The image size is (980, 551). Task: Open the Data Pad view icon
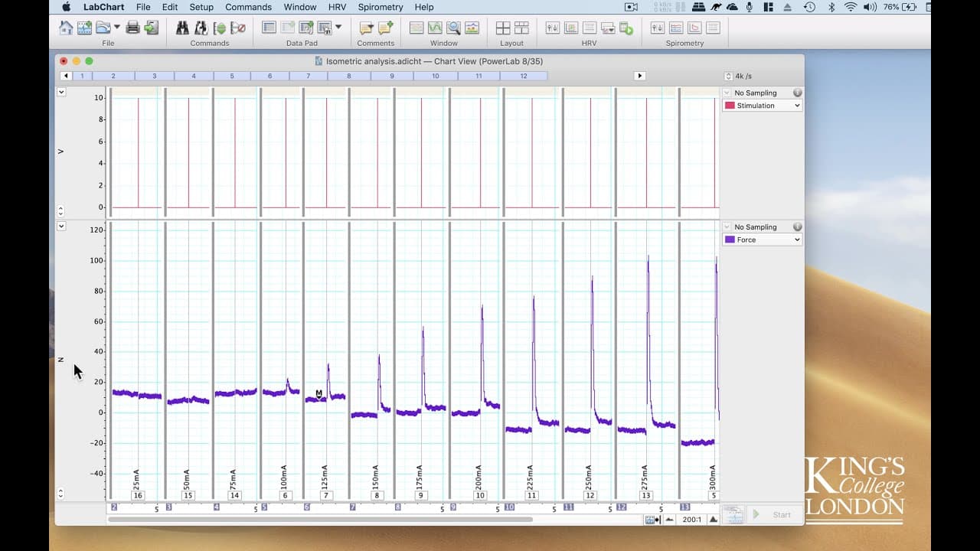[x=269, y=28]
